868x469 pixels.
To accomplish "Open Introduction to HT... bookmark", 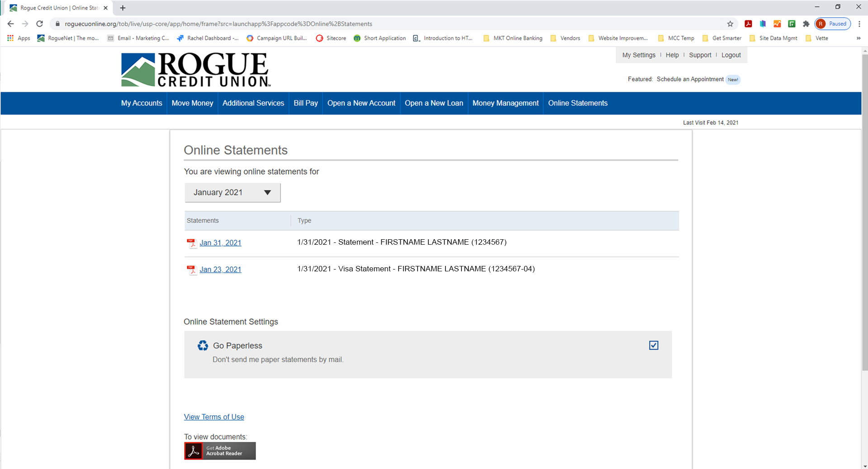I will 443,38.
